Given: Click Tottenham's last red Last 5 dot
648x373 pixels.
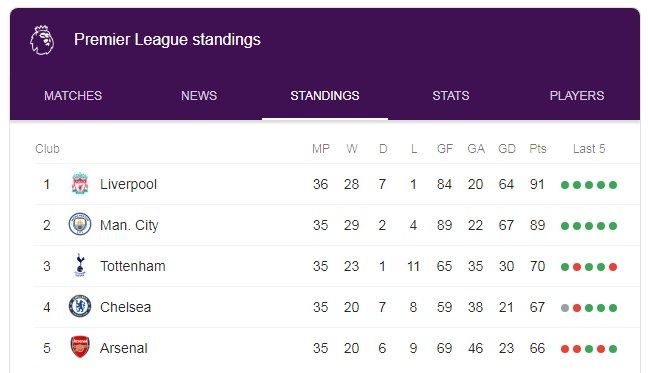Looking at the screenshot, I should coord(613,267).
